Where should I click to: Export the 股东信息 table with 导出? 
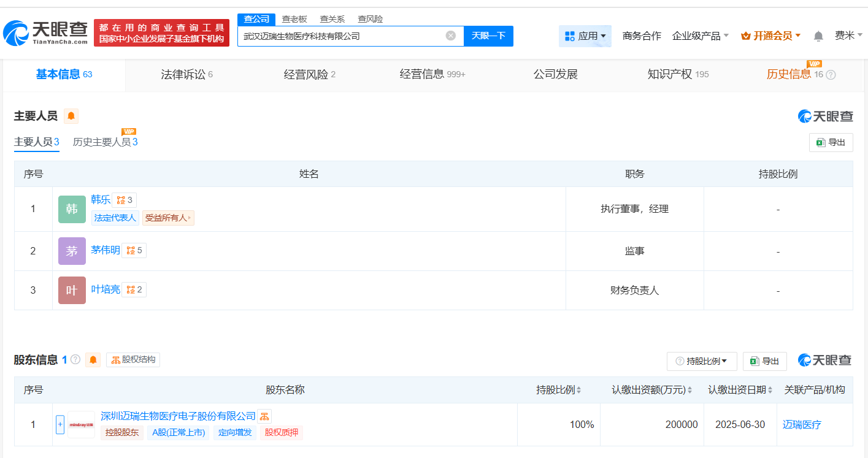pos(764,361)
